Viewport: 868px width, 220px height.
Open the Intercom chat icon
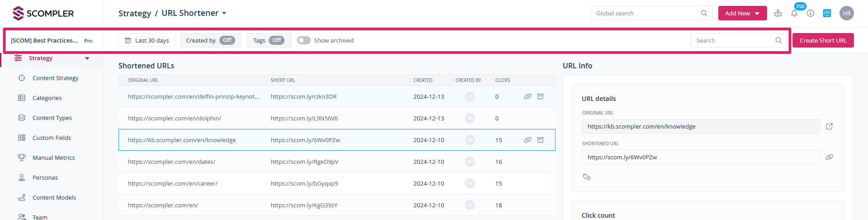click(827, 14)
